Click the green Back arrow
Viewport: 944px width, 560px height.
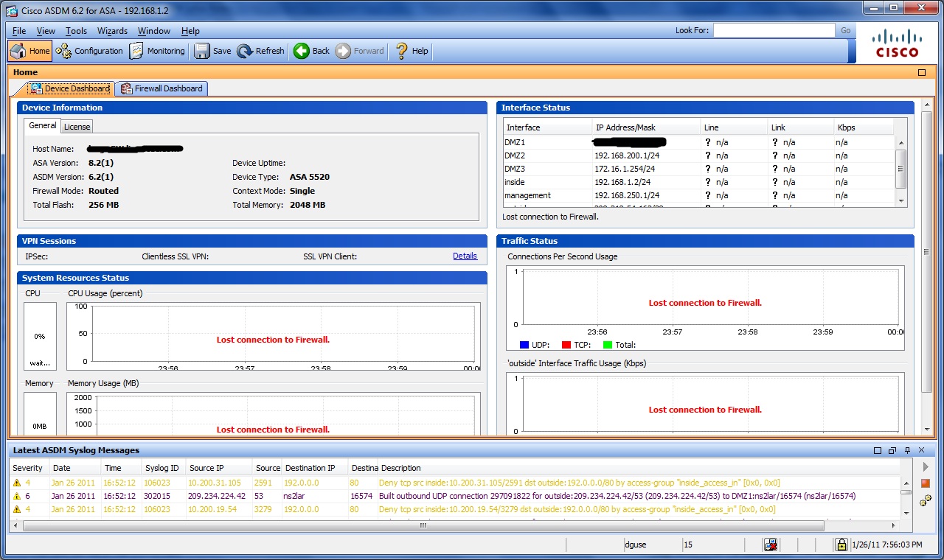pyautogui.click(x=301, y=51)
